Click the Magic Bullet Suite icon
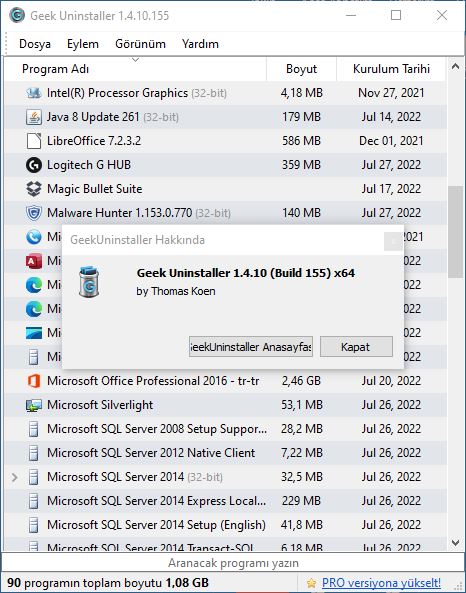466x593 pixels. (x=34, y=189)
